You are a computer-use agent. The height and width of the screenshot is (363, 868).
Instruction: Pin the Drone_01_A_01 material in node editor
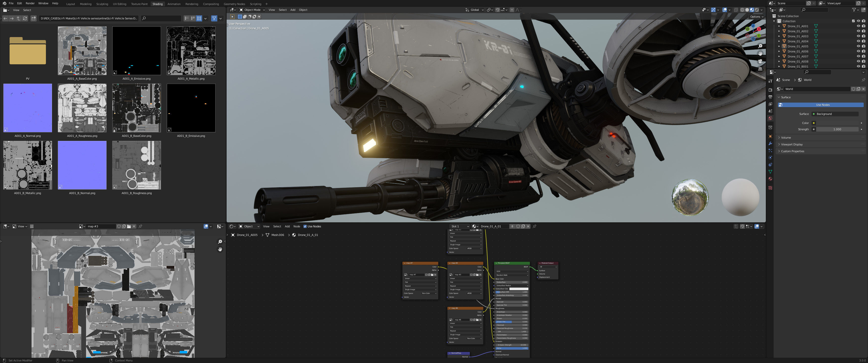click(534, 226)
